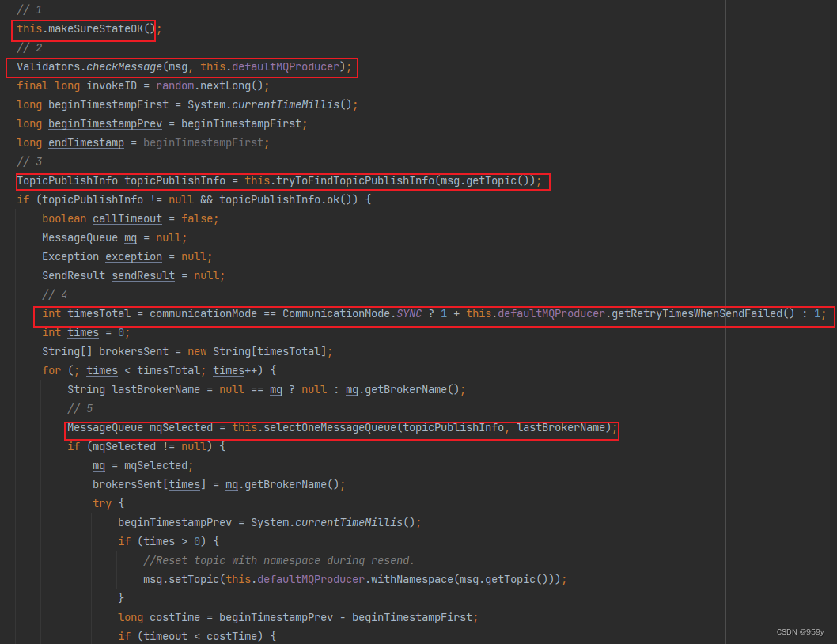
Task: Click this.defaultMQProducer in the checkMessage call
Action: tap(270, 66)
